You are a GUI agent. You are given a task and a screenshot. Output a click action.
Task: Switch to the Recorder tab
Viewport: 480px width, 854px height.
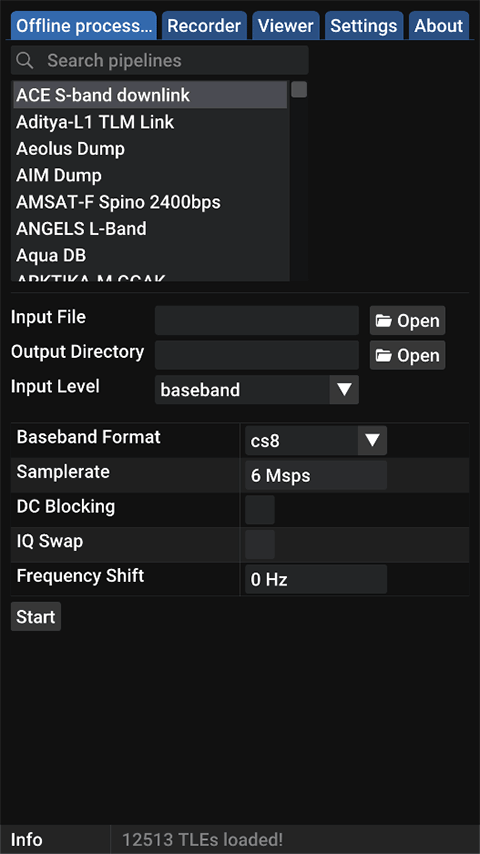click(x=204, y=26)
